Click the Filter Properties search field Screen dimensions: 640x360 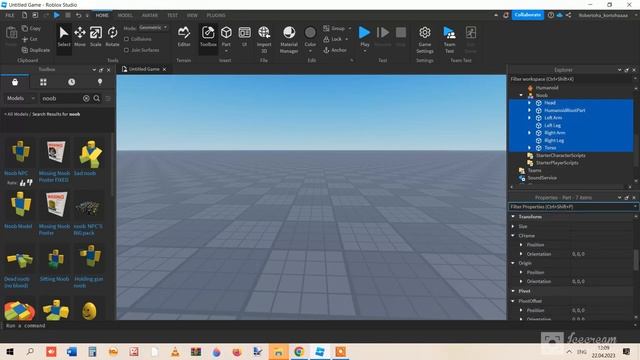[571, 207]
